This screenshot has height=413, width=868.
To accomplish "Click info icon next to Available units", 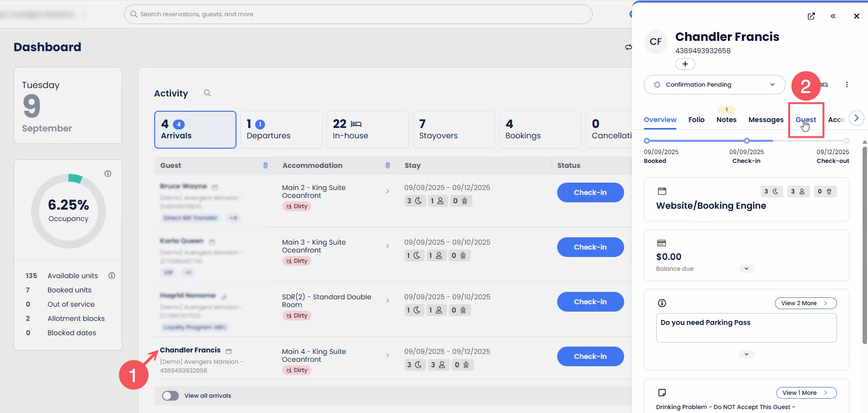I will (x=112, y=276).
